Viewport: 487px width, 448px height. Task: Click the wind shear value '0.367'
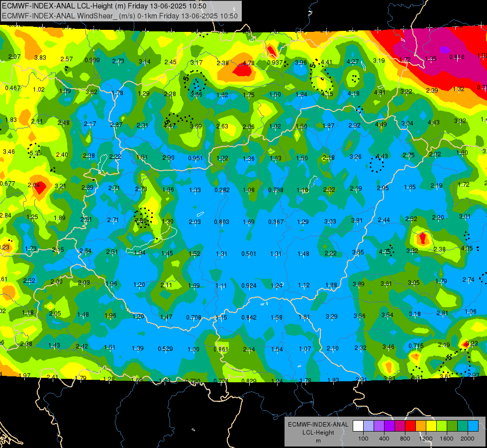point(276,222)
